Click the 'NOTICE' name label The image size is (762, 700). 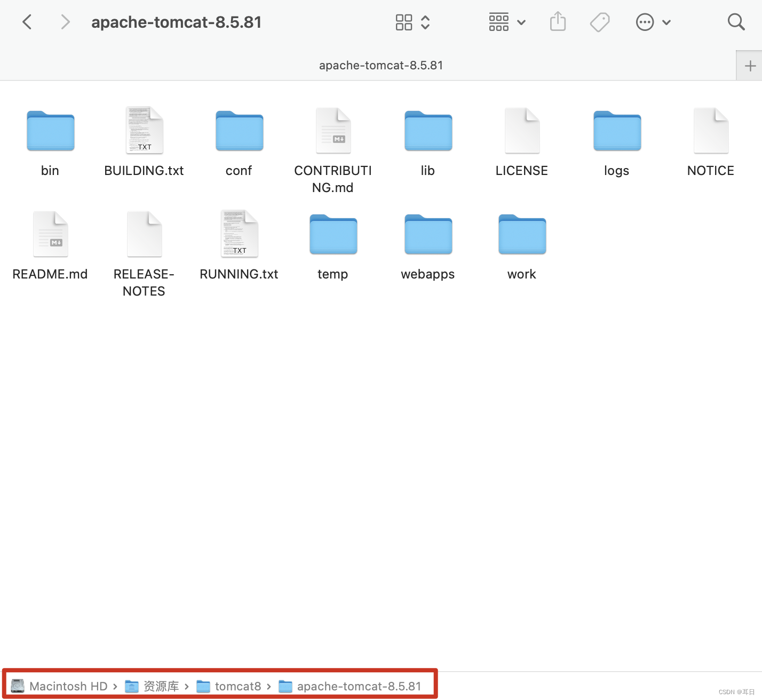[x=711, y=171]
